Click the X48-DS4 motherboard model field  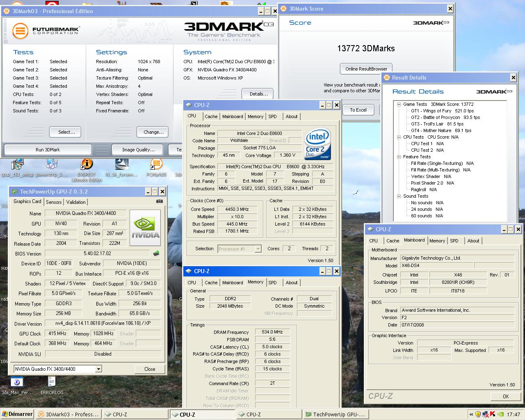(x=436, y=266)
